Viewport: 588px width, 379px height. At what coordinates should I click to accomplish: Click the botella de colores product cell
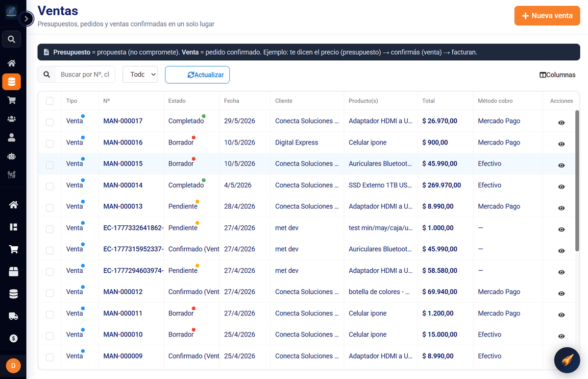(379, 292)
